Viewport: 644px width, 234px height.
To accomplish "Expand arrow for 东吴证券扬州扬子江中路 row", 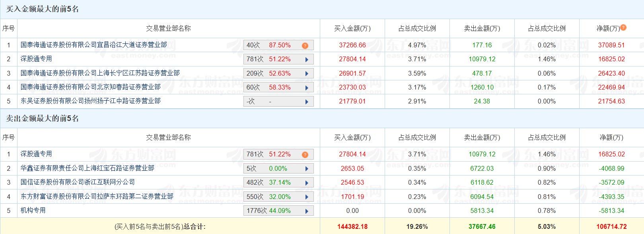I will pyautogui.click(x=307, y=101).
